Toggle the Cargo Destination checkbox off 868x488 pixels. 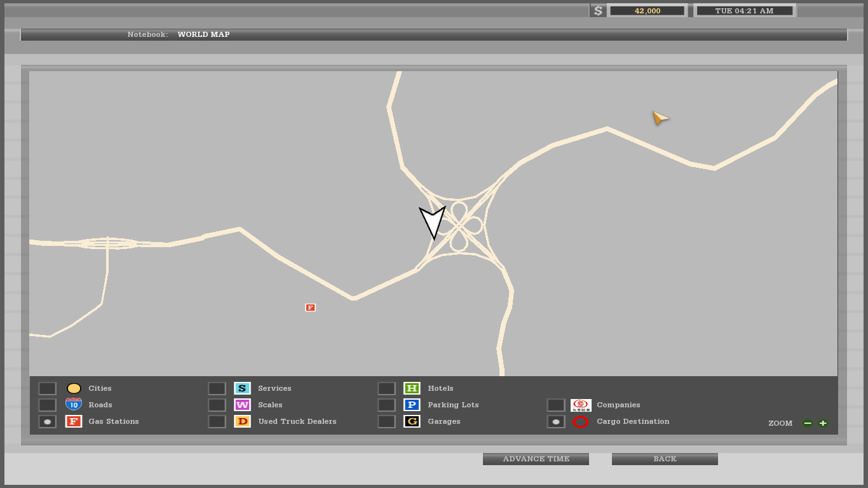[556, 421]
